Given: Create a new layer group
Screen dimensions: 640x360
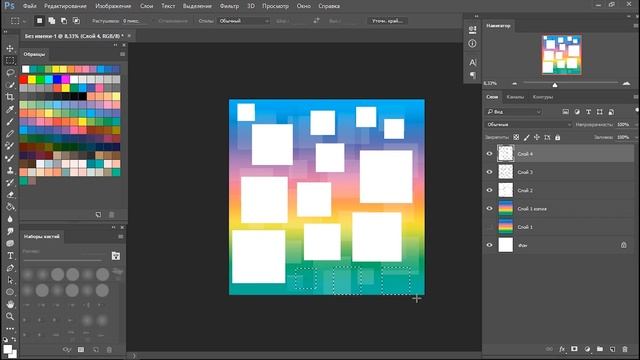Looking at the screenshot, I should [x=600, y=349].
